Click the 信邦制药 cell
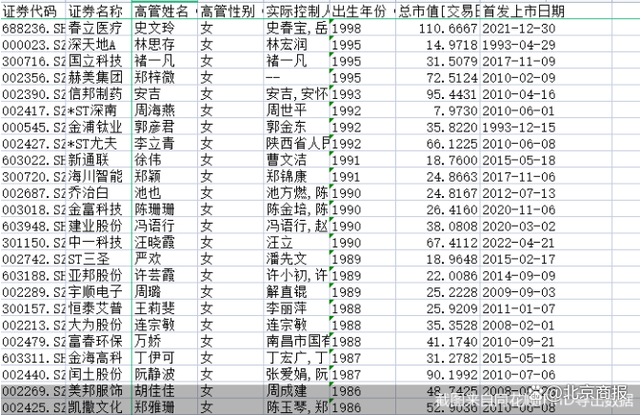Screen dimensions: 640x415 [x=98, y=94]
